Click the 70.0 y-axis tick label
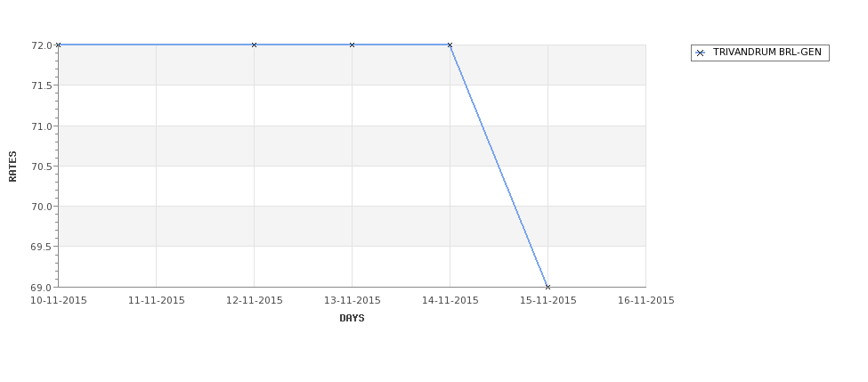 click(42, 207)
